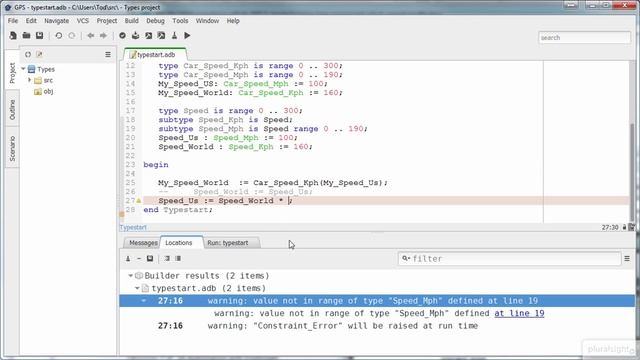Follow the 'at line 19' link
This screenshot has height=360, width=640.
tap(519, 313)
